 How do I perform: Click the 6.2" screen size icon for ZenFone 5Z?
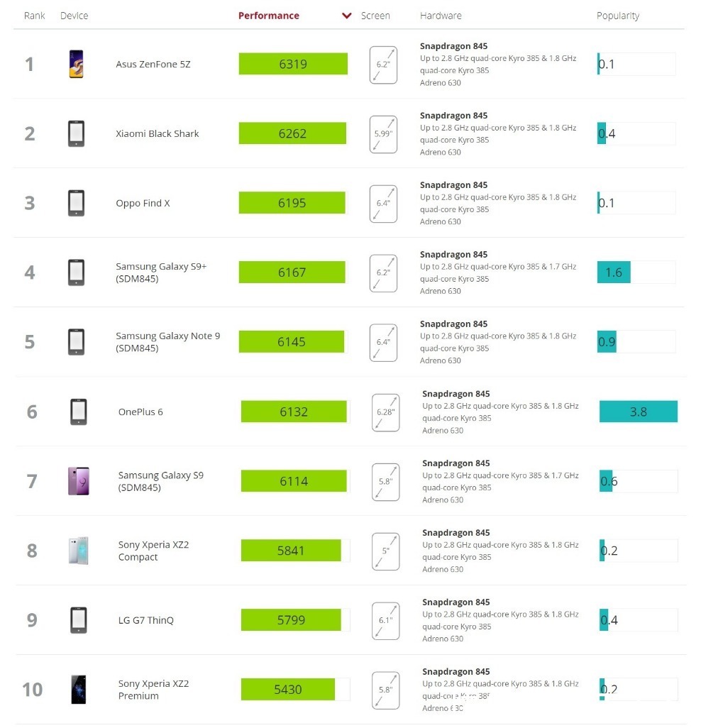383,65
